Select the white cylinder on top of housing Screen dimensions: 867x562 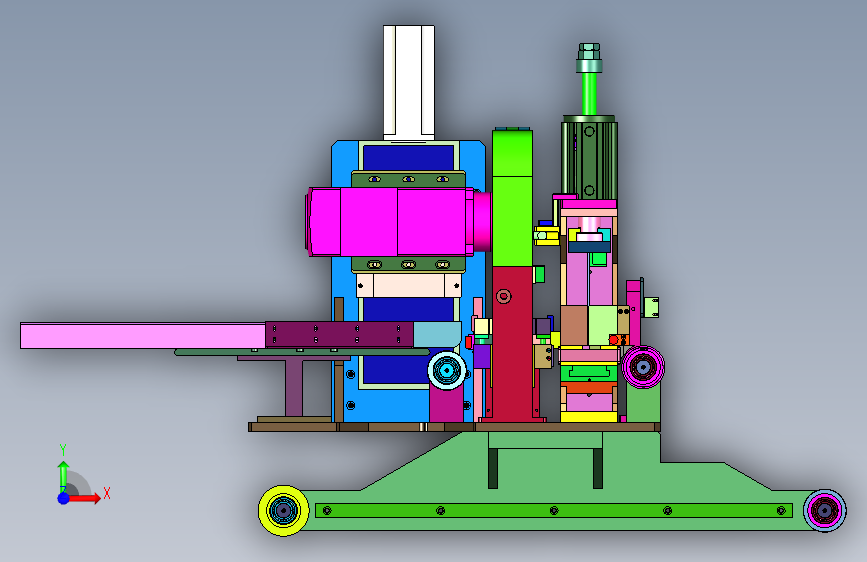coord(409,82)
